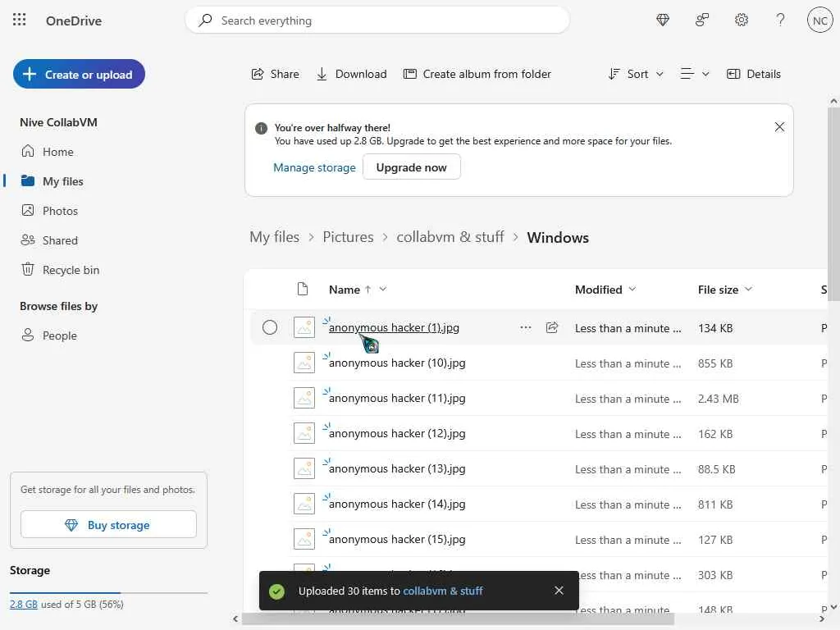Expand the Sort dropdown
Screen dimensions: 840x630
click(636, 74)
